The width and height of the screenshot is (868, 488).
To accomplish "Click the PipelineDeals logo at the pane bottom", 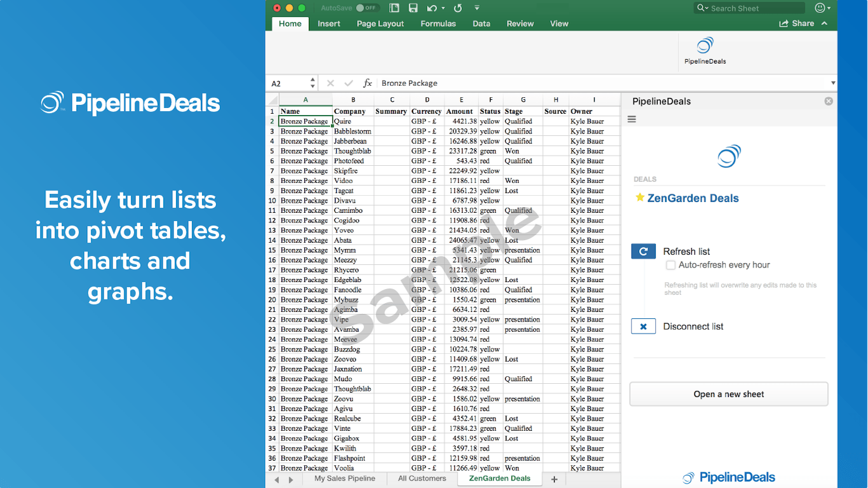I will point(729,477).
